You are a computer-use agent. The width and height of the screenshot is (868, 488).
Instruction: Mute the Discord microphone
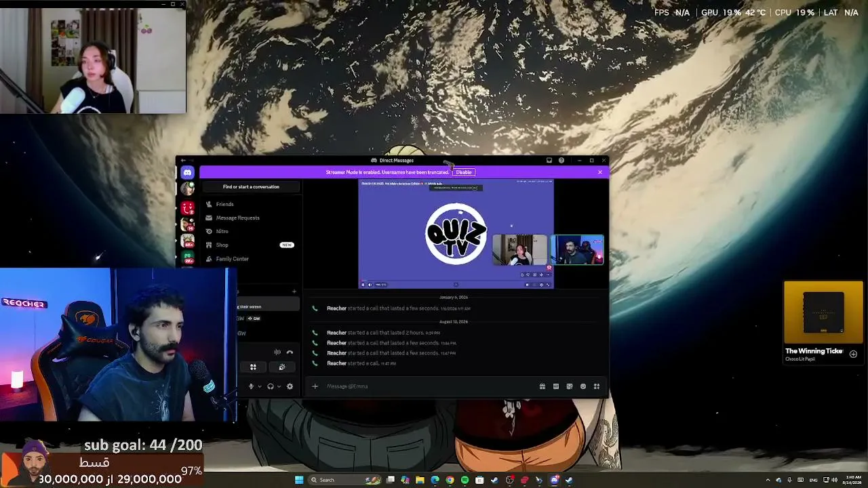point(251,386)
